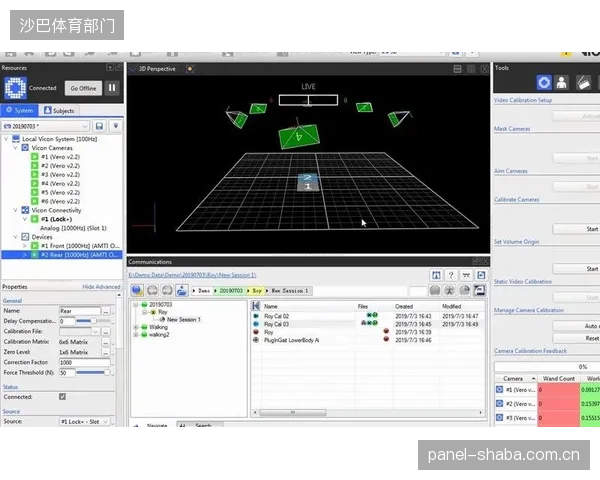Collapse the Devices node
600x480 pixels.
click(16, 237)
